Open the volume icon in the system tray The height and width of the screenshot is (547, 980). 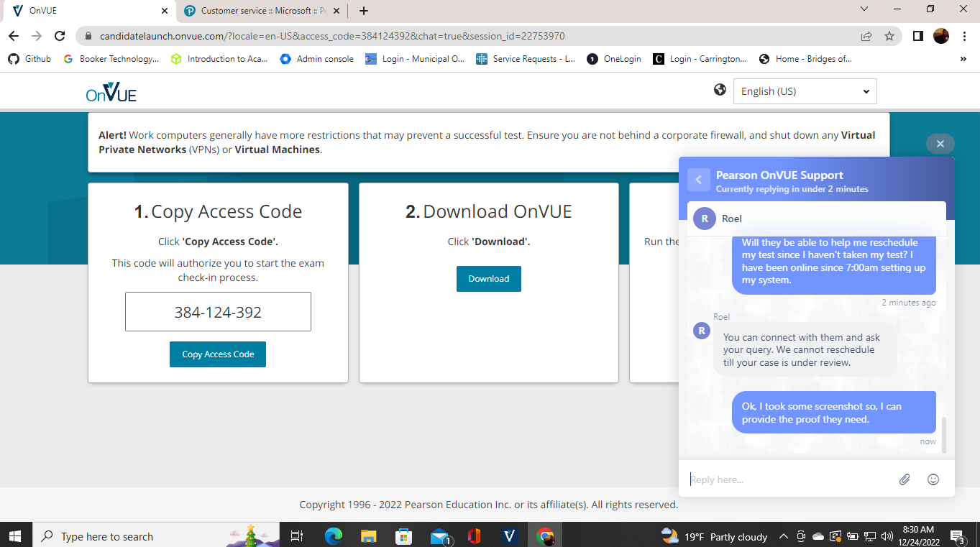tap(885, 535)
